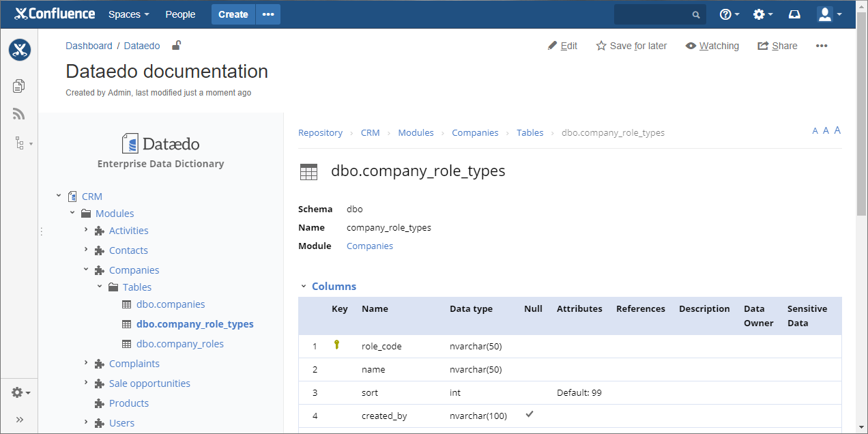
Task: Open the notifications tray icon
Action: tap(794, 14)
